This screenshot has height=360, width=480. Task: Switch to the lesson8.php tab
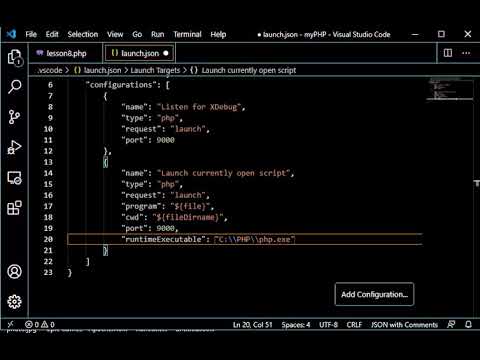66,53
